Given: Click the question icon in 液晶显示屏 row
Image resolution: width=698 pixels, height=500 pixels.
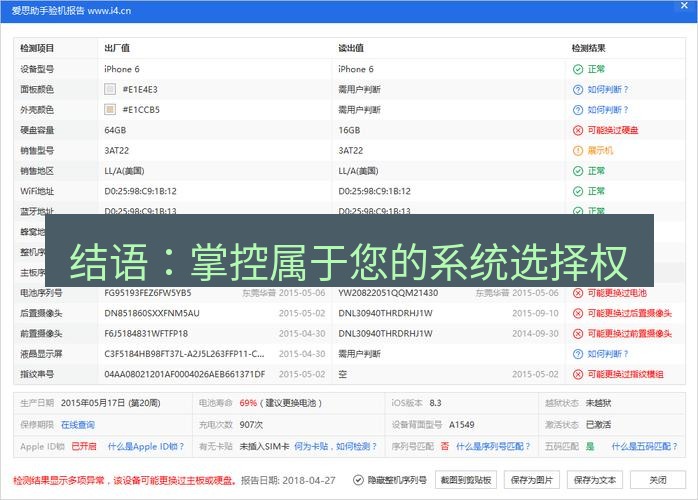Looking at the screenshot, I should coord(577,354).
